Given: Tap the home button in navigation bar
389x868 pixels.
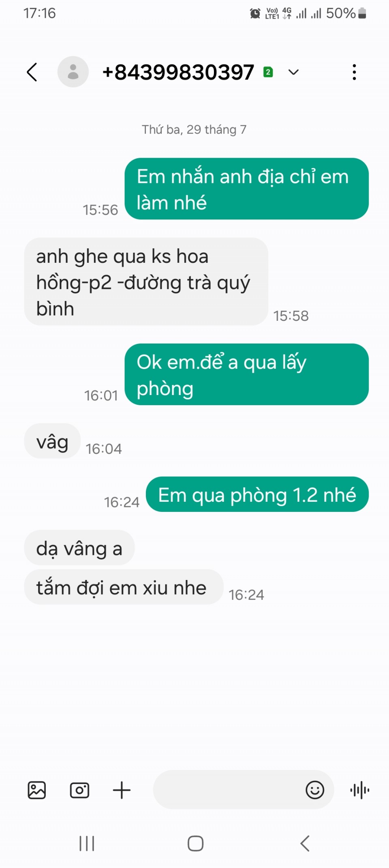Looking at the screenshot, I should [195, 844].
